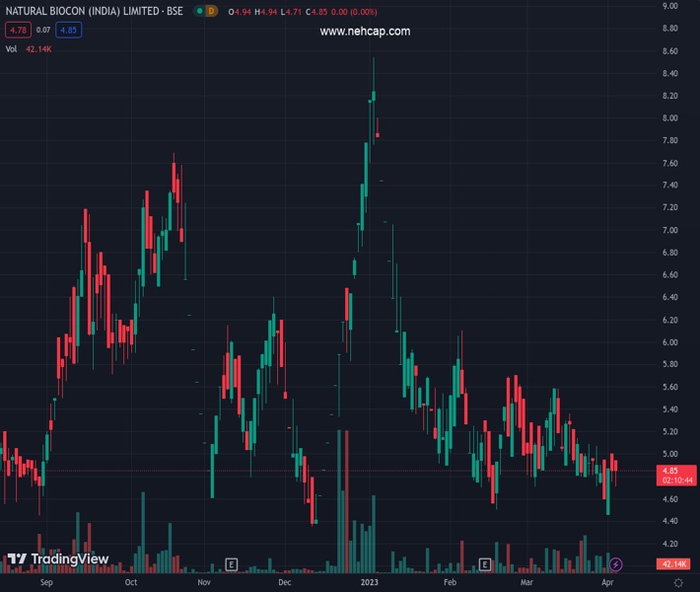Open the earnings 'E' marker near November
The image size is (700, 592).
pos(231,564)
